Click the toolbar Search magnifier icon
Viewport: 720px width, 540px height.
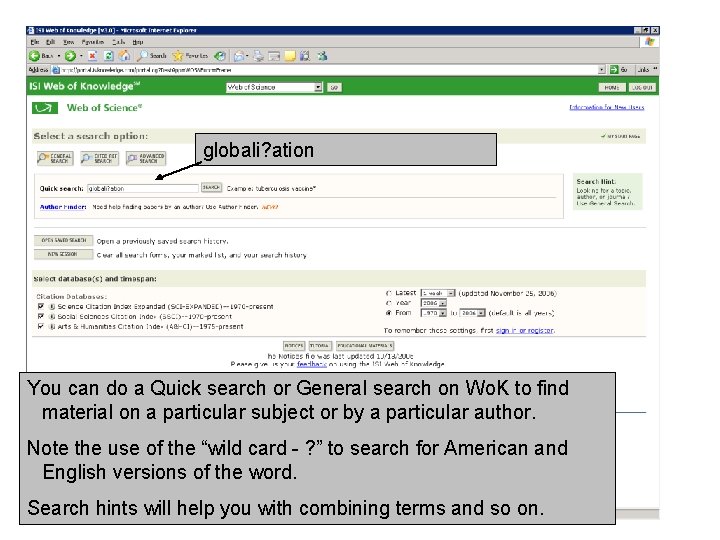tap(142, 56)
